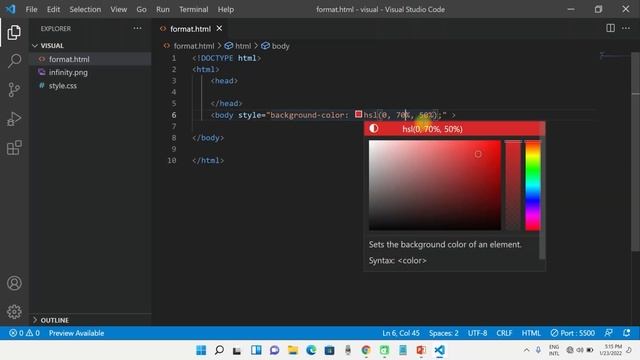Show errors and warnings in status bar
The width and height of the screenshot is (640, 360).
tap(24, 333)
